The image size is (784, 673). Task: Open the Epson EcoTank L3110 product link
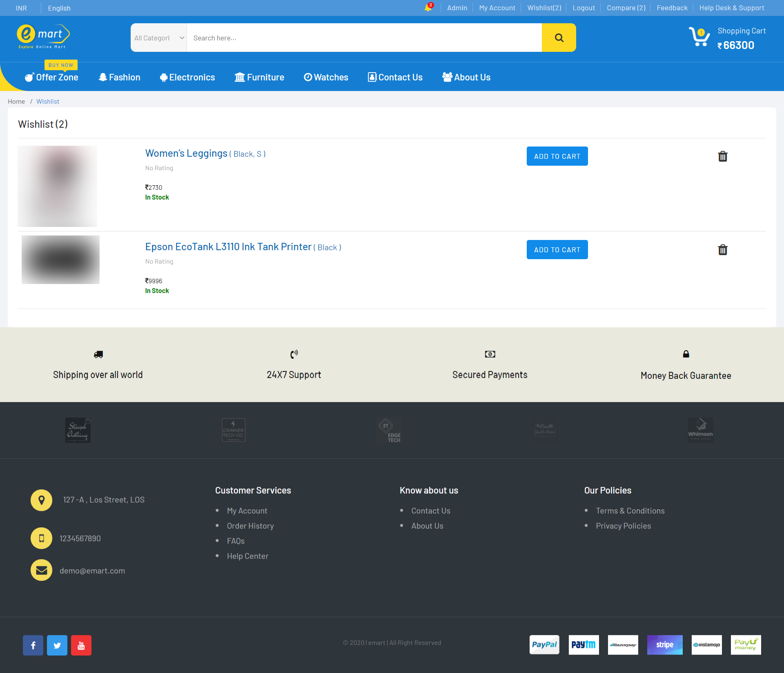click(x=228, y=247)
